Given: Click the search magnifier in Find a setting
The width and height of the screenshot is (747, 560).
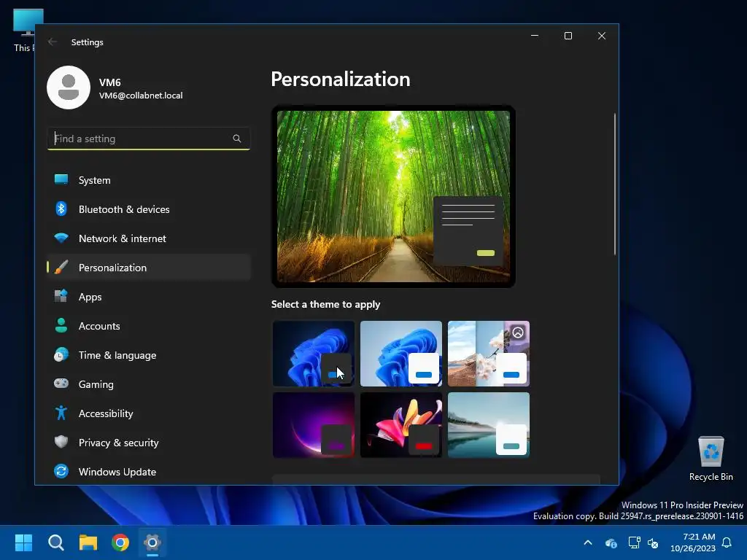Looking at the screenshot, I should pyautogui.click(x=237, y=139).
